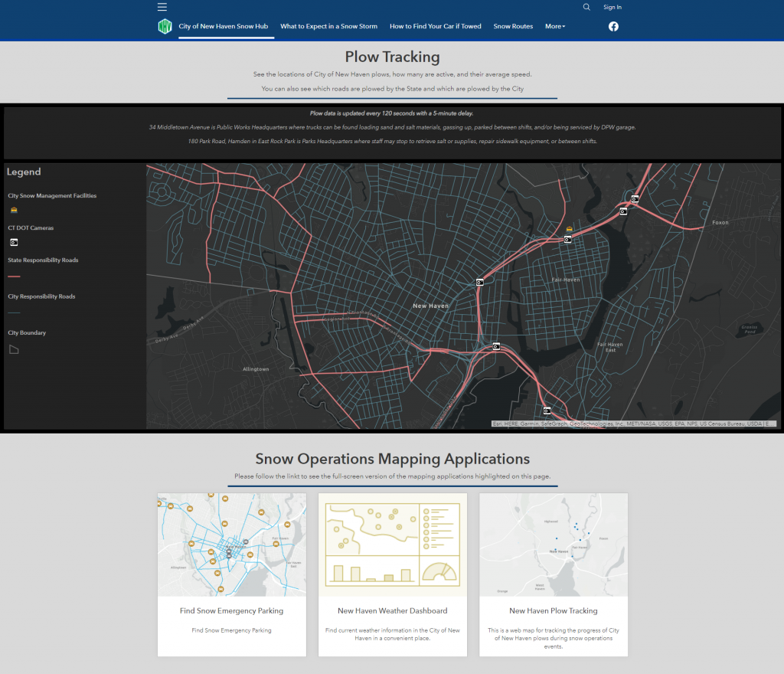Open New Haven Weather Dashboard thumbnail
Viewport: 784px width, 674px height.
393,545
